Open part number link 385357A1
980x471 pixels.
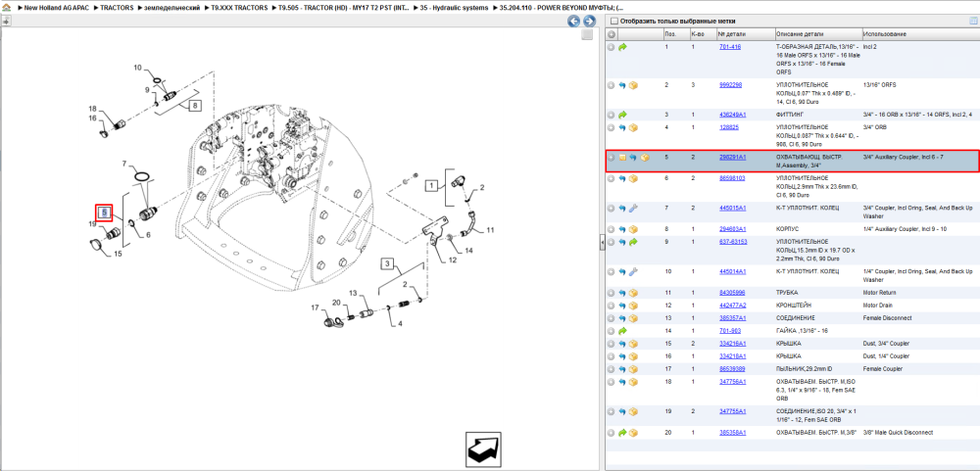pyautogui.click(x=732, y=318)
